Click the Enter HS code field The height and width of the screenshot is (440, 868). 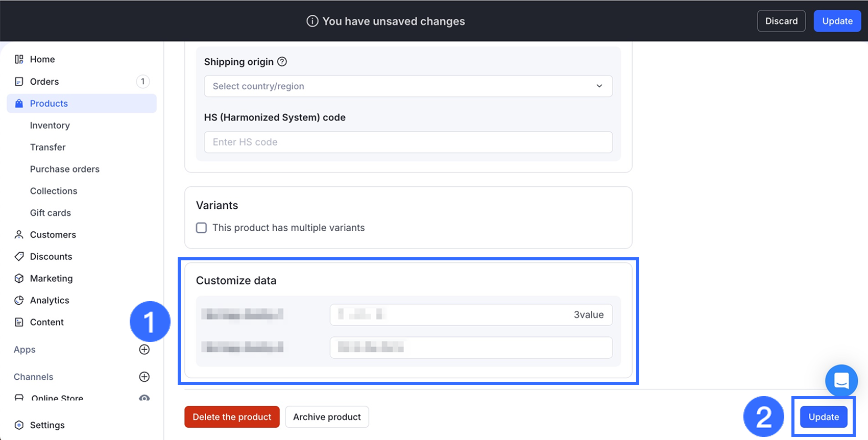click(x=408, y=142)
